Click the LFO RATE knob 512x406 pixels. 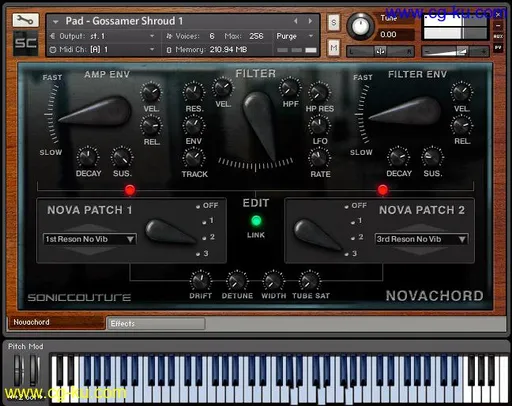click(319, 158)
